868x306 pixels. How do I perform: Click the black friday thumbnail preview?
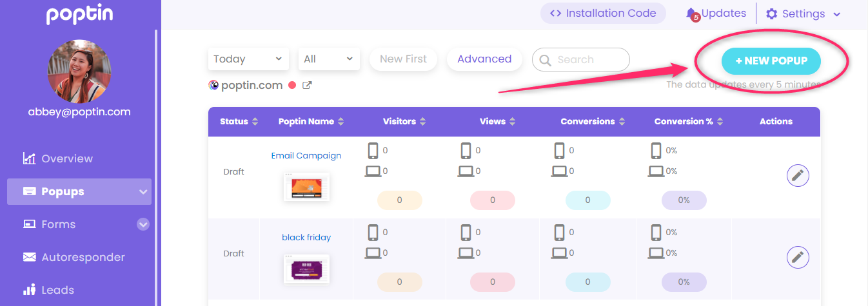point(306,269)
